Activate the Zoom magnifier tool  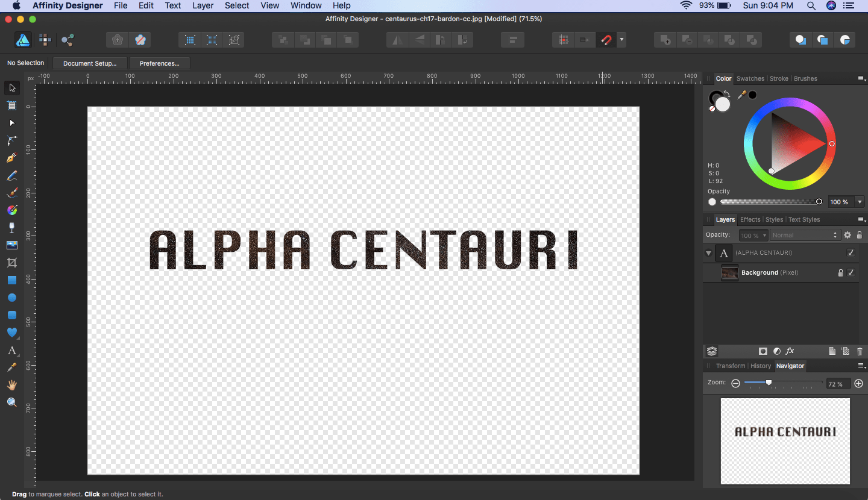11,402
